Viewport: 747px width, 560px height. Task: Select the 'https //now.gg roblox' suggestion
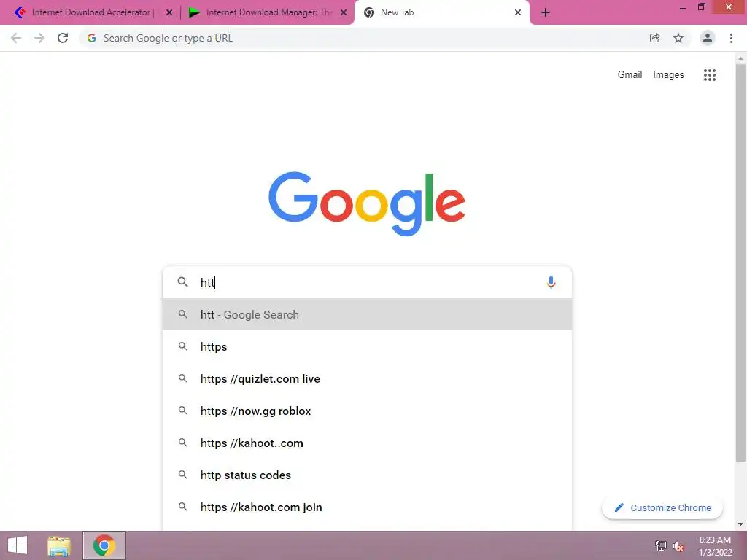click(x=367, y=411)
